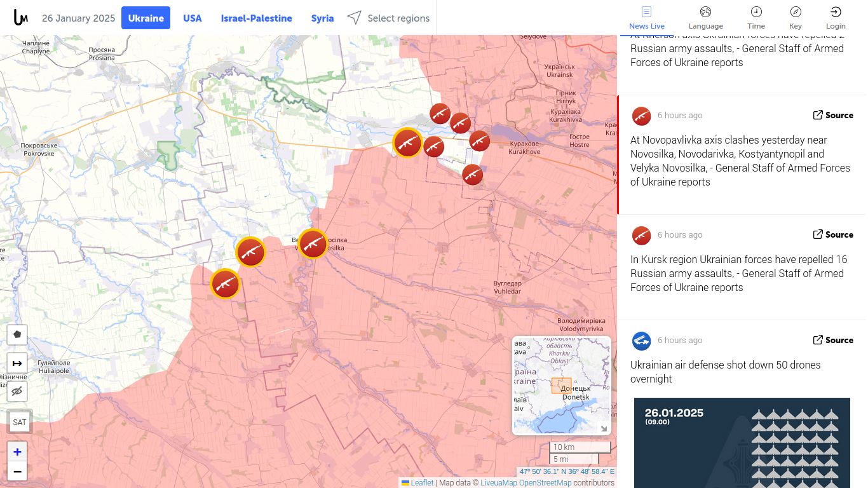The height and width of the screenshot is (488, 868).
Task: Open Source link for 50 drones report
Action: click(x=833, y=340)
